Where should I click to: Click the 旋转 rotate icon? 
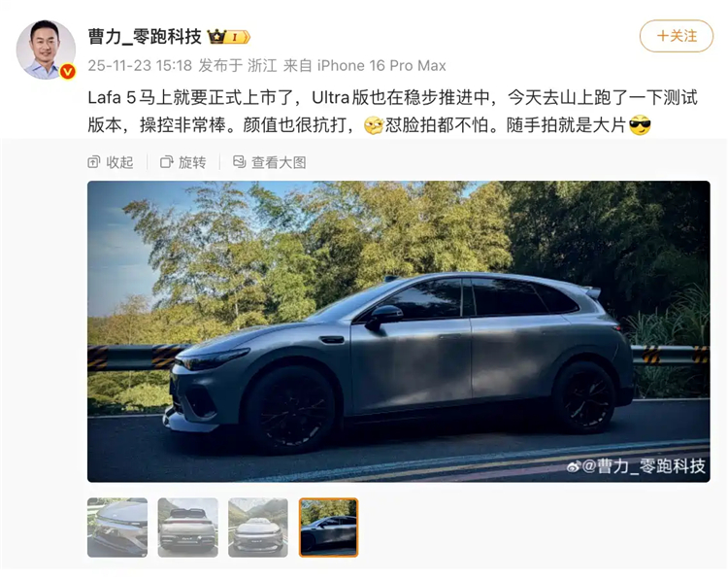166,162
